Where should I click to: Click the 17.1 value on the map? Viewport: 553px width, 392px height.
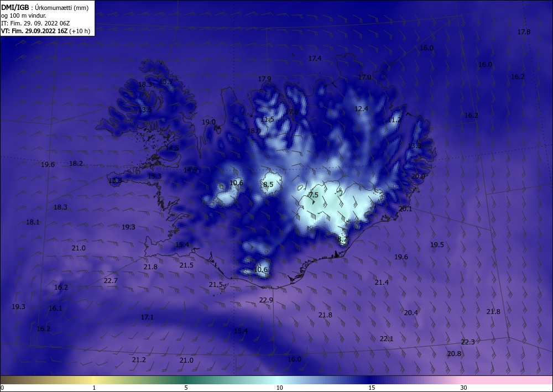click(147, 317)
